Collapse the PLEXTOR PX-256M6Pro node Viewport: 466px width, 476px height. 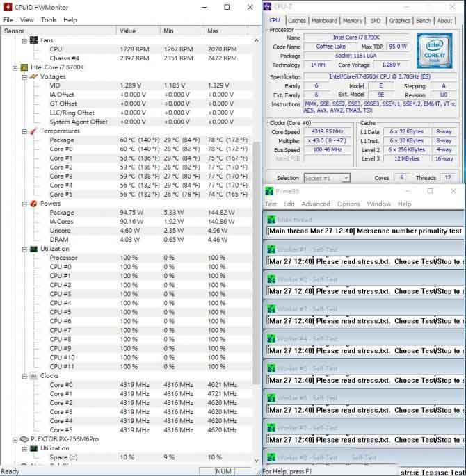15,440
